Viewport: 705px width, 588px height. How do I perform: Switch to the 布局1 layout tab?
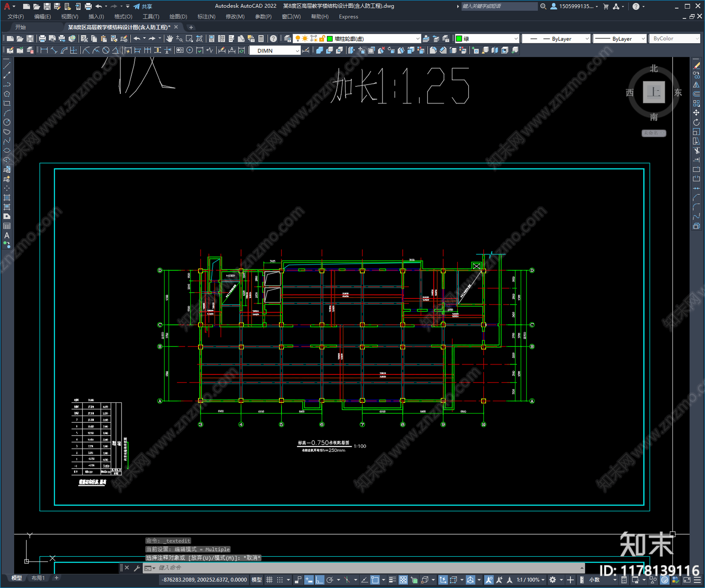(38, 578)
